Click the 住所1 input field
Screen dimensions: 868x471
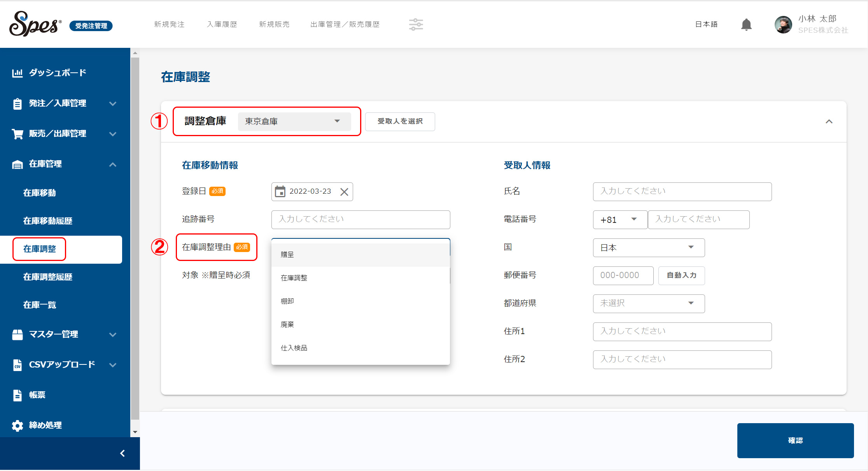tap(682, 332)
